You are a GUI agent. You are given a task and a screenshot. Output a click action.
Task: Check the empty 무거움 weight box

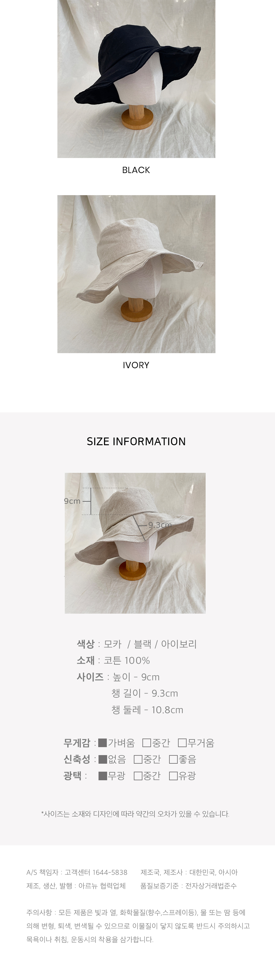click(x=182, y=743)
